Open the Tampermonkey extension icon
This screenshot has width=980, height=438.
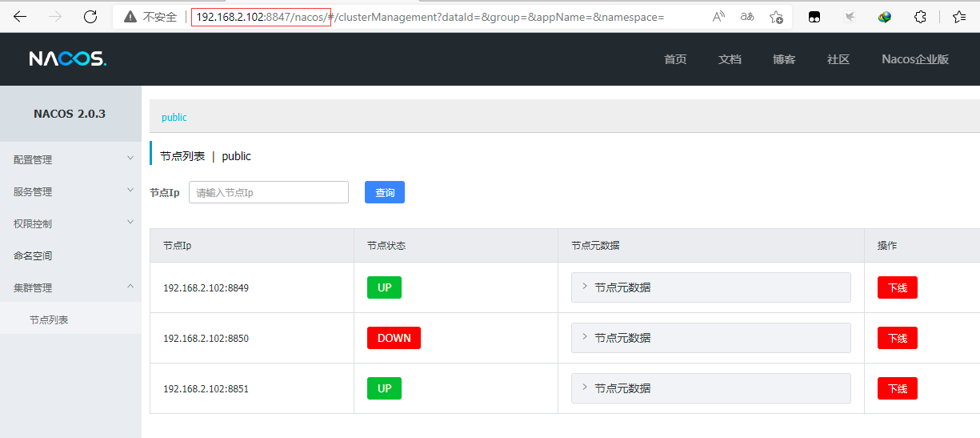click(814, 17)
